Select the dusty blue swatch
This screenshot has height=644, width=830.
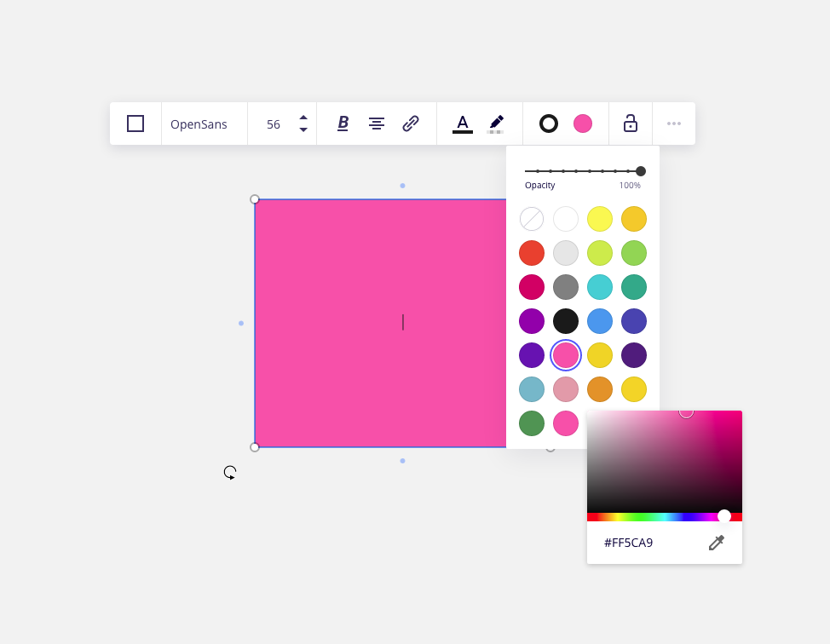(532, 389)
